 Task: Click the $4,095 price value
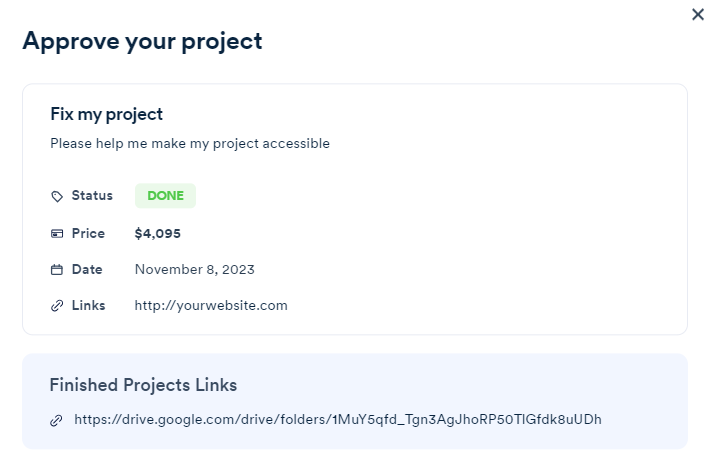click(157, 234)
